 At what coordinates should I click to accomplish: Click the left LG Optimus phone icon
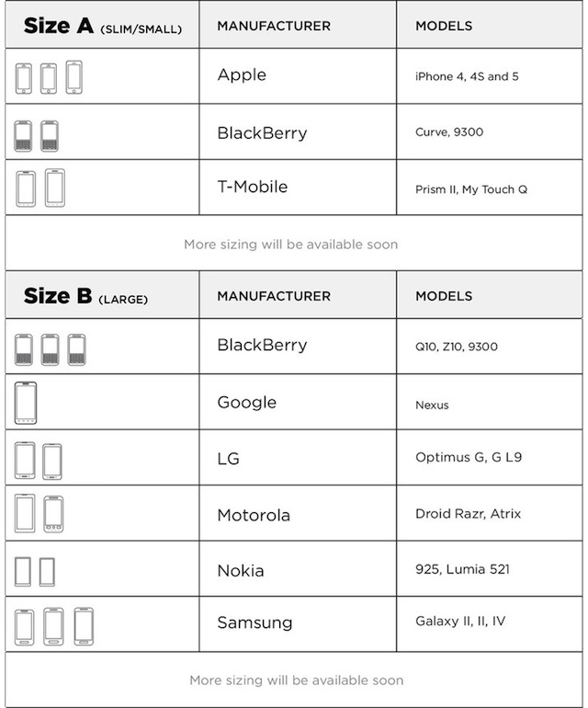tap(26, 459)
